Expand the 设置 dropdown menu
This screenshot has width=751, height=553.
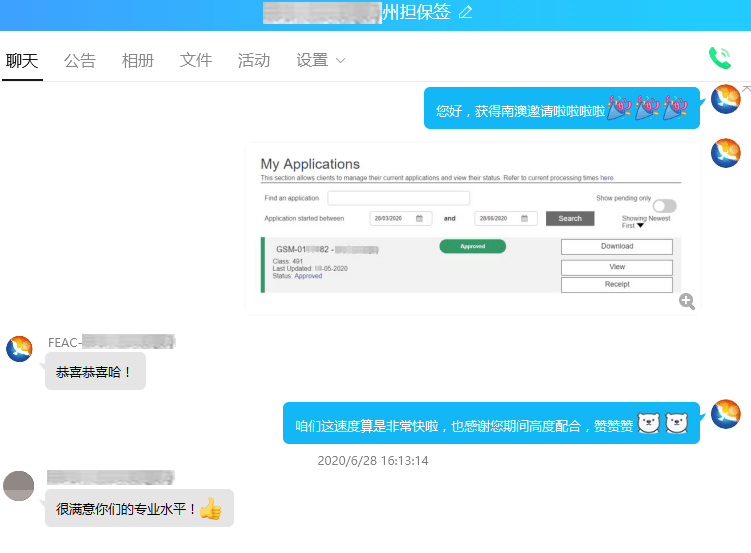coord(320,60)
